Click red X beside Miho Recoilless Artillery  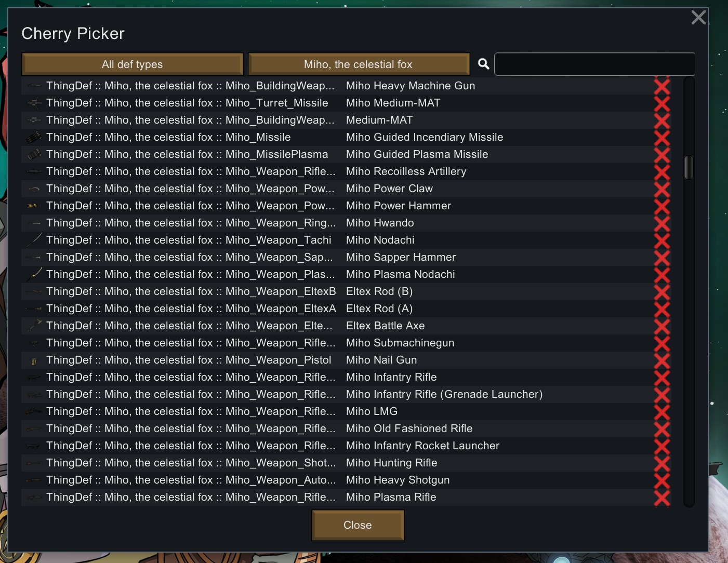tap(661, 171)
